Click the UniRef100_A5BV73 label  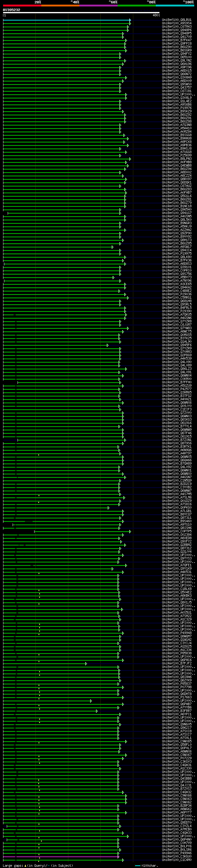tap(177, 277)
